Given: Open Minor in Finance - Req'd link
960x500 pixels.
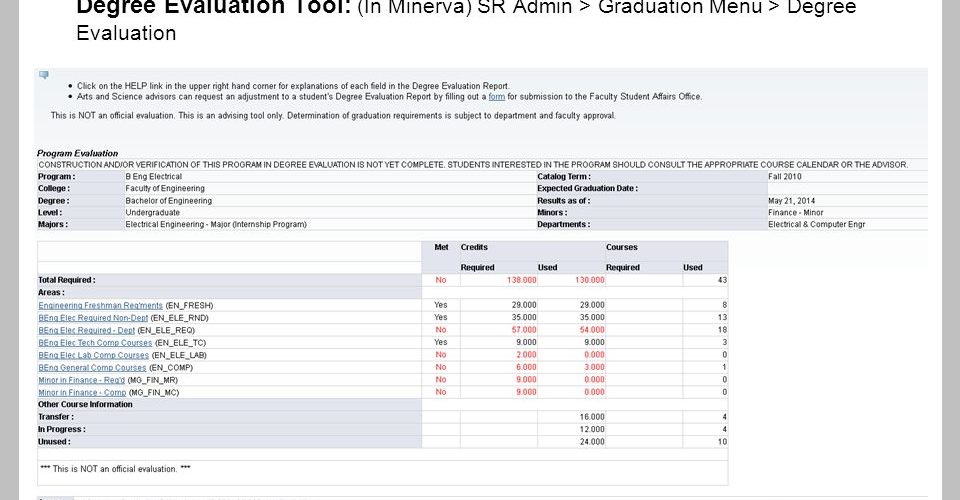Looking at the screenshot, I should point(81,380).
